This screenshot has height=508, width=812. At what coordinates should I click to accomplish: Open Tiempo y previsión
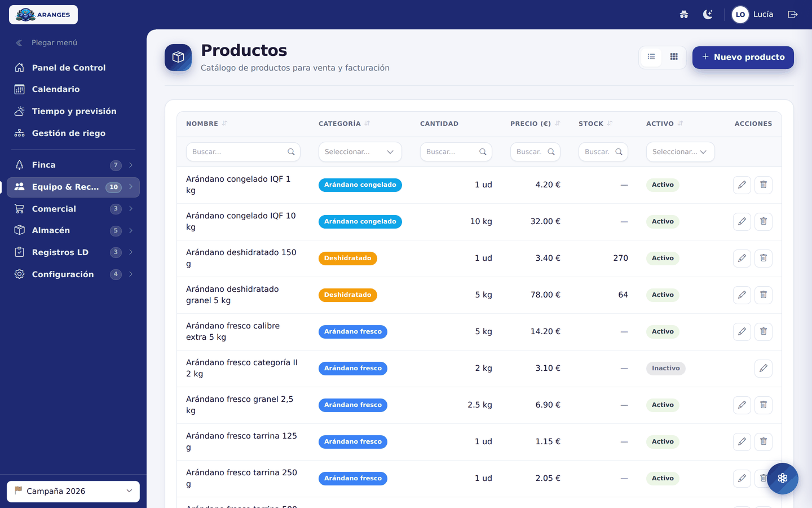[73, 111]
